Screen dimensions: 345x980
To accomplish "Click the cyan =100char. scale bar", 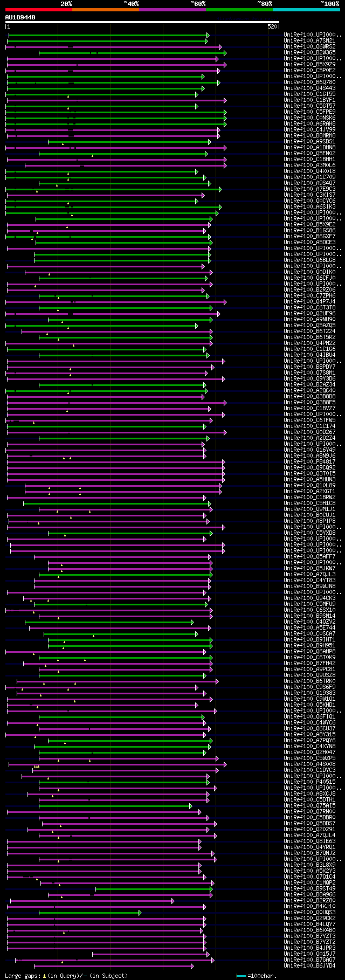I will tap(241, 976).
